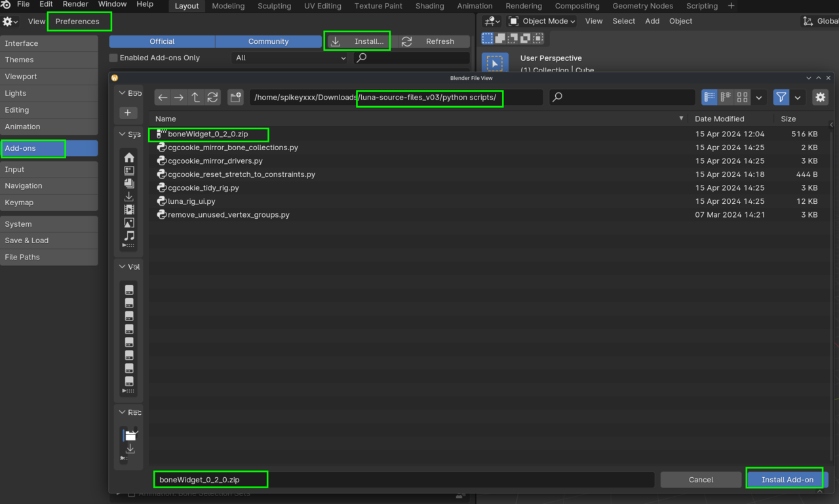
Task: Create a new directory
Action: [235, 97]
